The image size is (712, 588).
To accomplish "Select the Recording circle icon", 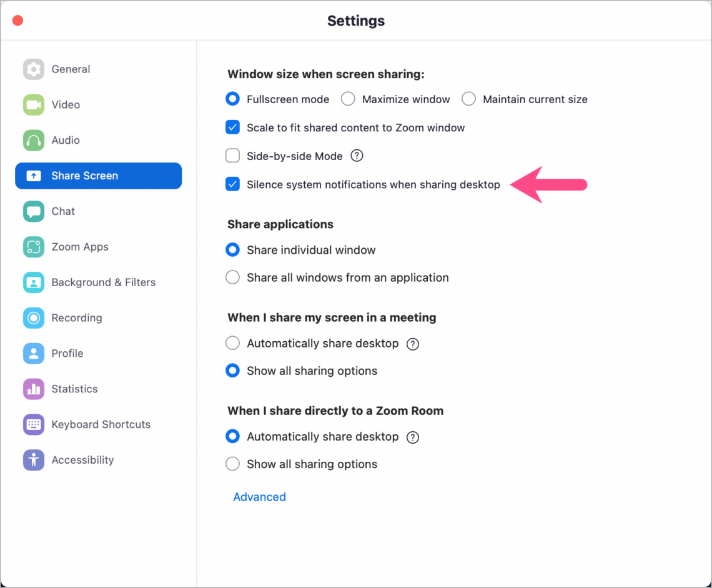I will coord(33,317).
